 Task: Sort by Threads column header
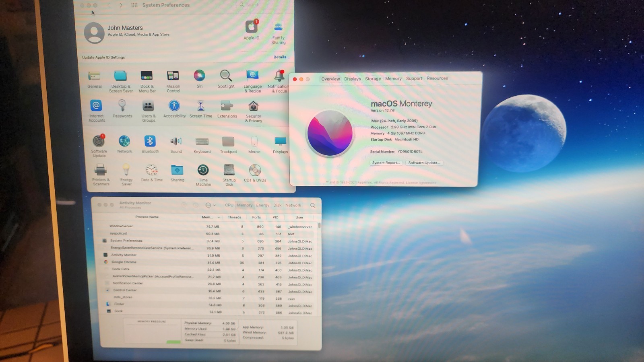coord(234,217)
